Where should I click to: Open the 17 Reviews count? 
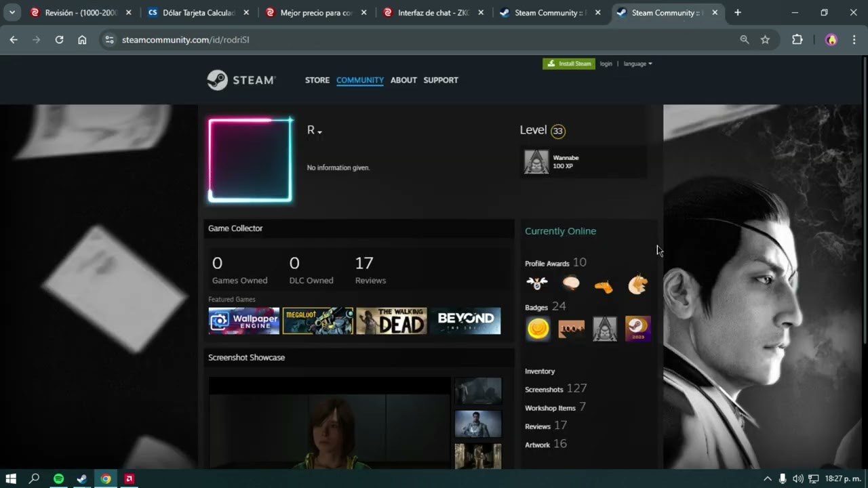pyautogui.click(x=370, y=270)
